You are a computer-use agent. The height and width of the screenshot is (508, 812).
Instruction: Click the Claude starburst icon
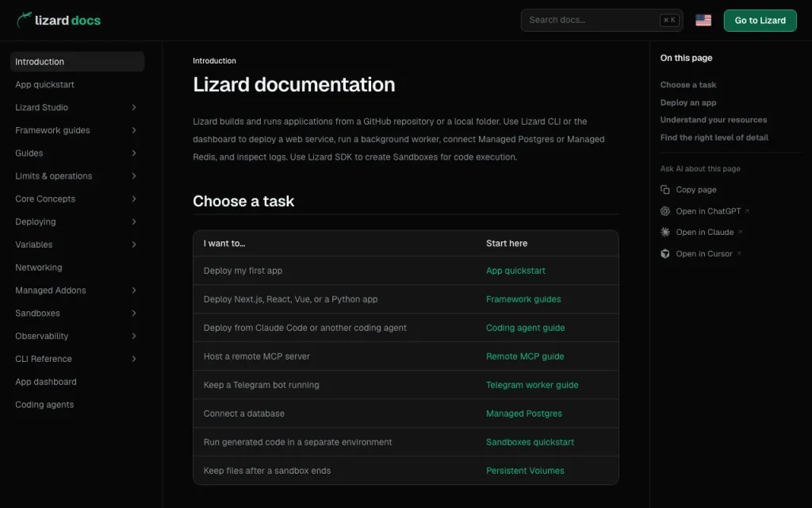pyautogui.click(x=665, y=233)
